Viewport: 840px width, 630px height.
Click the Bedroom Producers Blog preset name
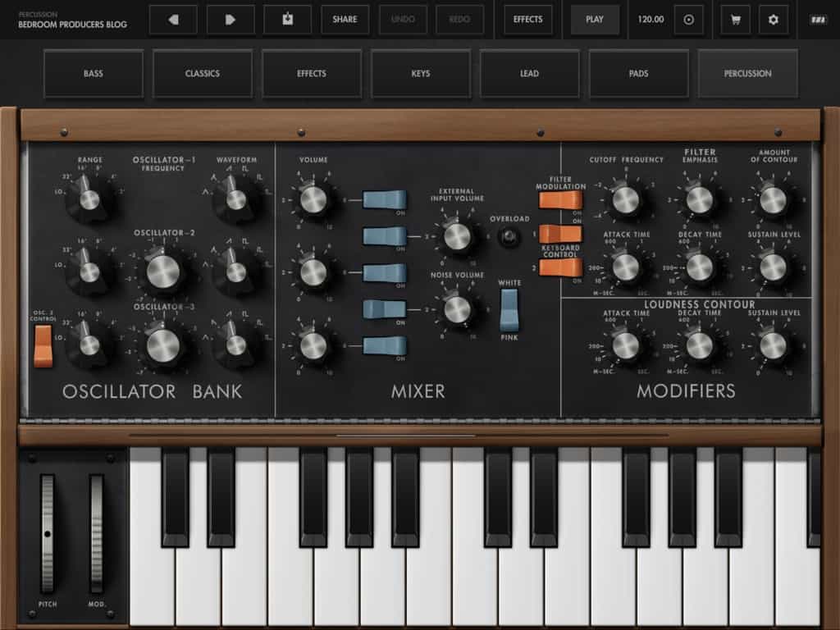[x=72, y=25]
